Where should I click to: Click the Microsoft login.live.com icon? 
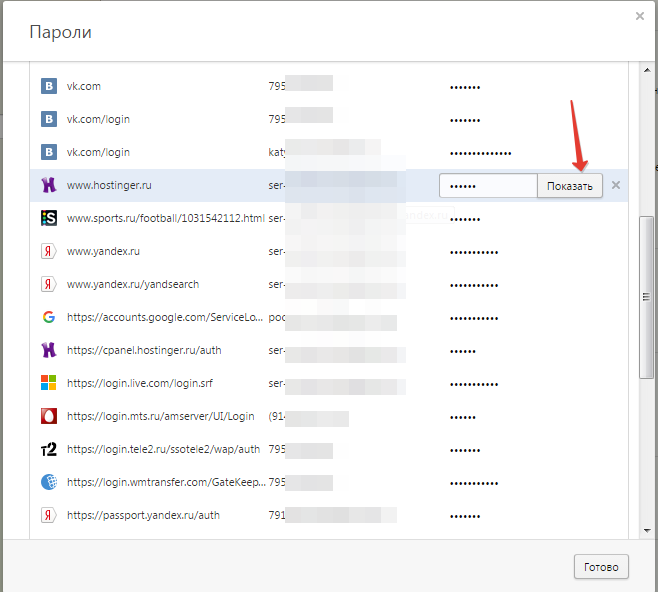(49, 383)
